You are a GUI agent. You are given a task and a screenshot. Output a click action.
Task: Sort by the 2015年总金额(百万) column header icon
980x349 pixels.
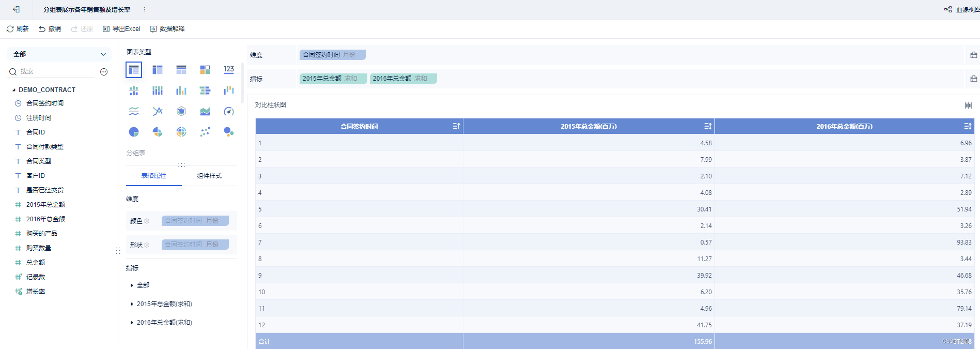708,126
